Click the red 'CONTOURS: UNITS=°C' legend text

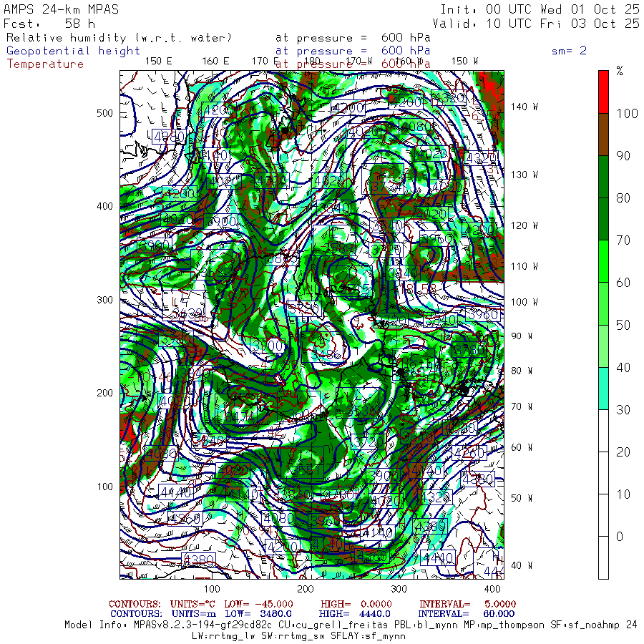163,604
